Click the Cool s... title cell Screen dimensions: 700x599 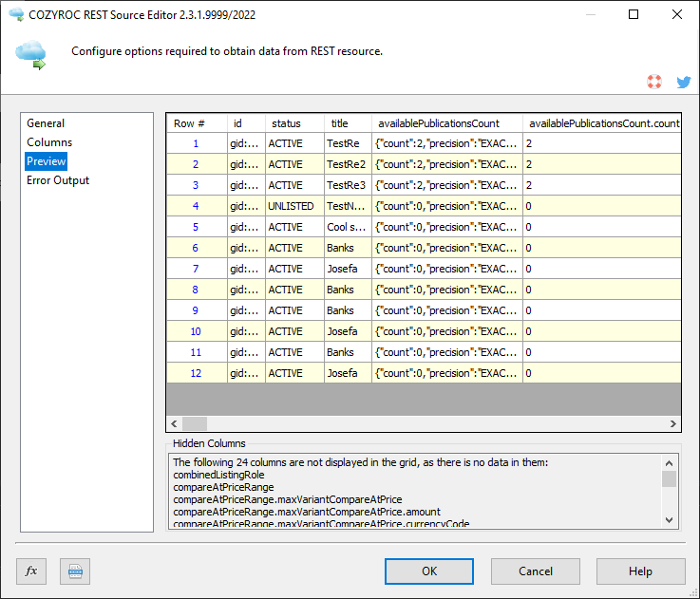[x=347, y=227]
